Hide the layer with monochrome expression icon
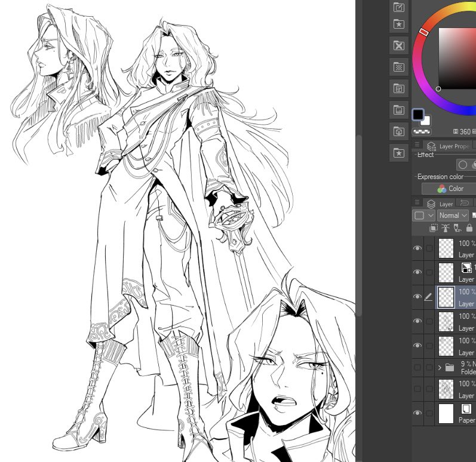476x462 pixels. [x=417, y=272]
